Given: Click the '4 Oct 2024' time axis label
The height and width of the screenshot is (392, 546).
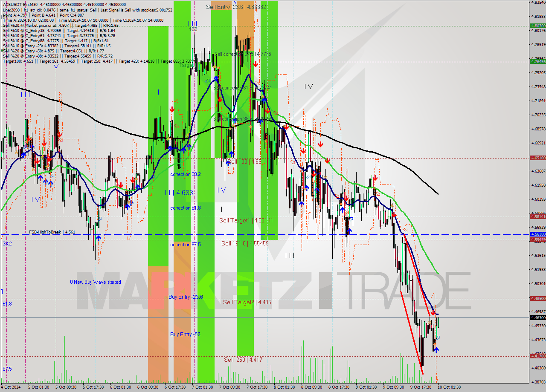Looking at the screenshot, I should point(11,387).
